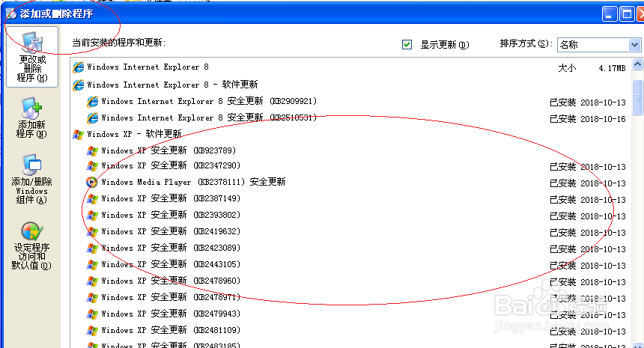Click the 4.17MB size value for Internet Explorer 8
The width and height of the screenshot is (644, 348).
[612, 68]
